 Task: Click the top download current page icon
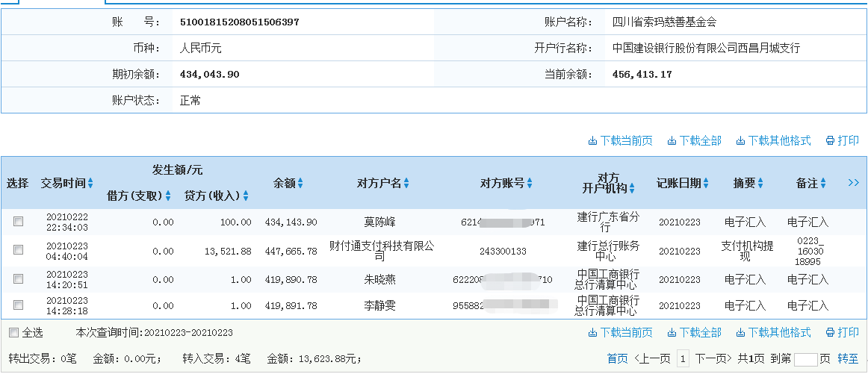592,141
